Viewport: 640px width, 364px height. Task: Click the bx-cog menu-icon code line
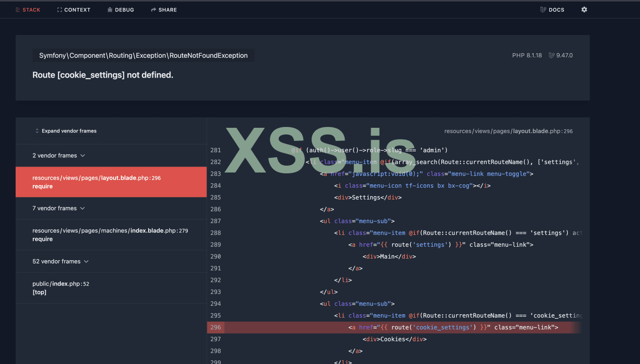412,186
